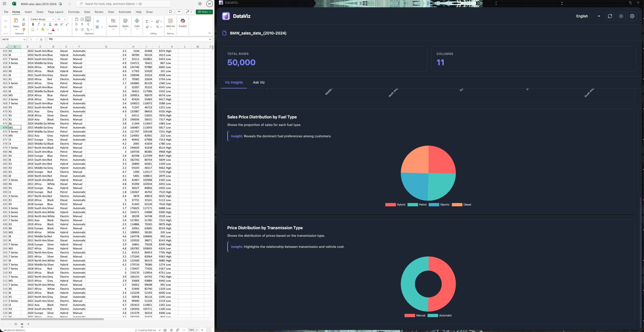644x332 pixels.
Task: Toggle bold formatting
Action: (33, 24)
